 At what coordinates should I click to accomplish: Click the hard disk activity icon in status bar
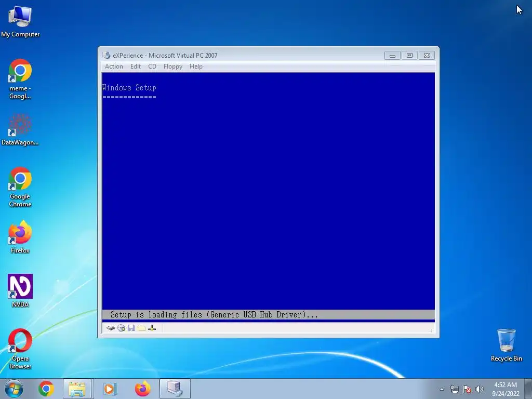111,328
